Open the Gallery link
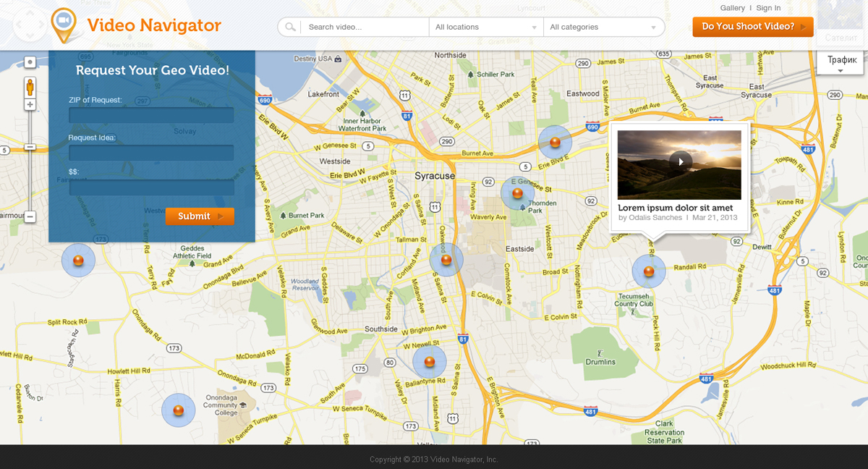The width and height of the screenshot is (868, 469). 733,8
